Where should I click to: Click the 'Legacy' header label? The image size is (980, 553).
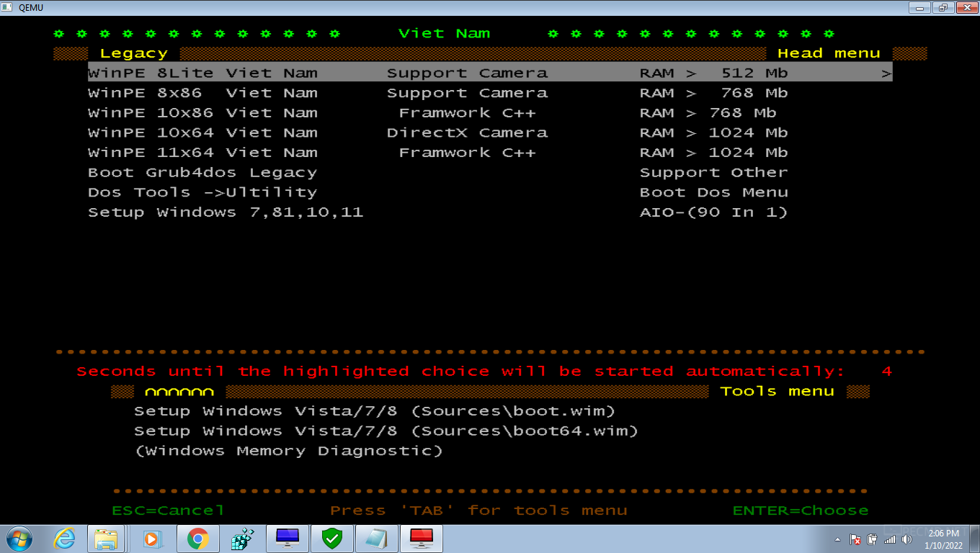[x=134, y=53]
